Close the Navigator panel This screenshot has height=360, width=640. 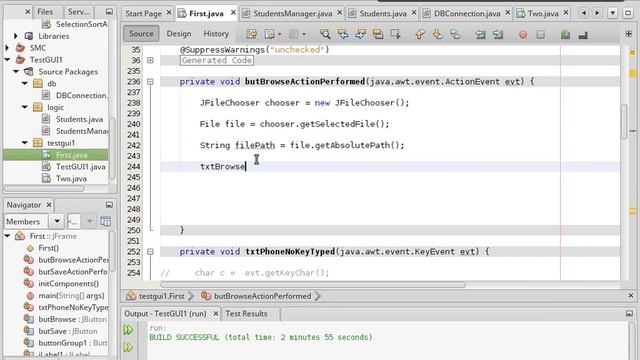pyautogui.click(x=49, y=204)
